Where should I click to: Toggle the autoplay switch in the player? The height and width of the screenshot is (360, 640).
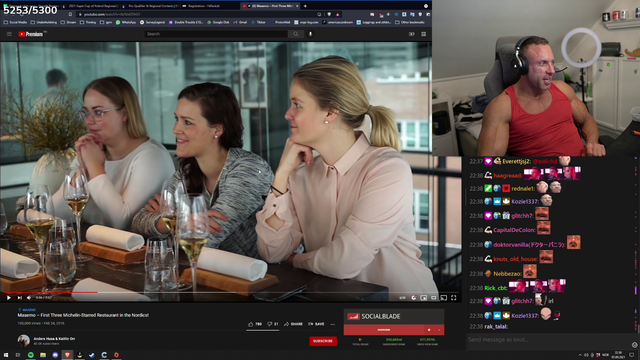click(402, 298)
